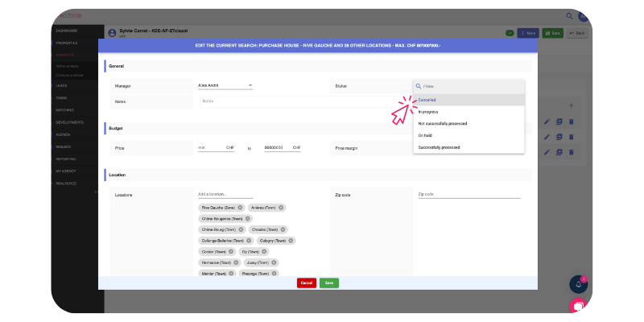The height and width of the screenshot is (322, 644).
Task: Open the notifications bell
Action: click(x=578, y=284)
